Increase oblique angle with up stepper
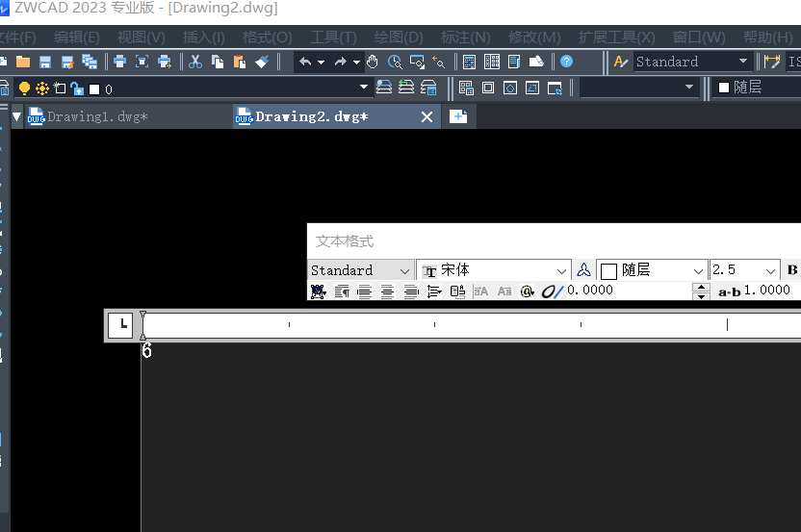Image resolution: width=801 pixels, height=532 pixels. click(701, 287)
